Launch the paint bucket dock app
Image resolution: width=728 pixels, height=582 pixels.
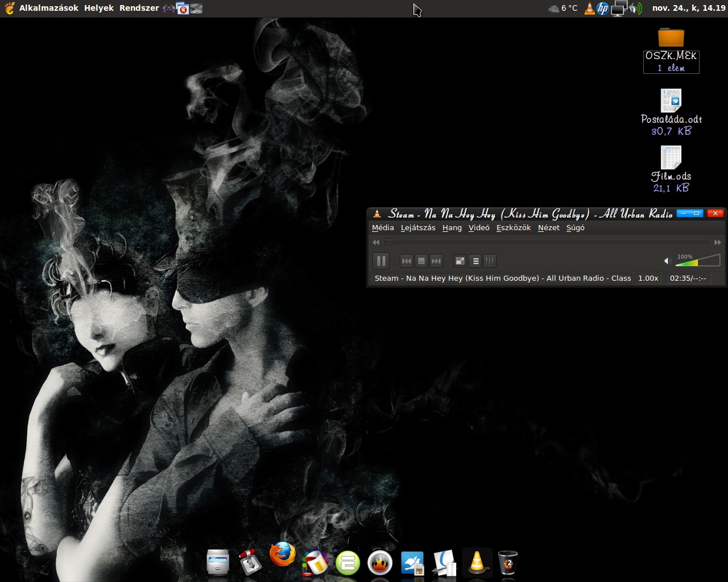315,563
